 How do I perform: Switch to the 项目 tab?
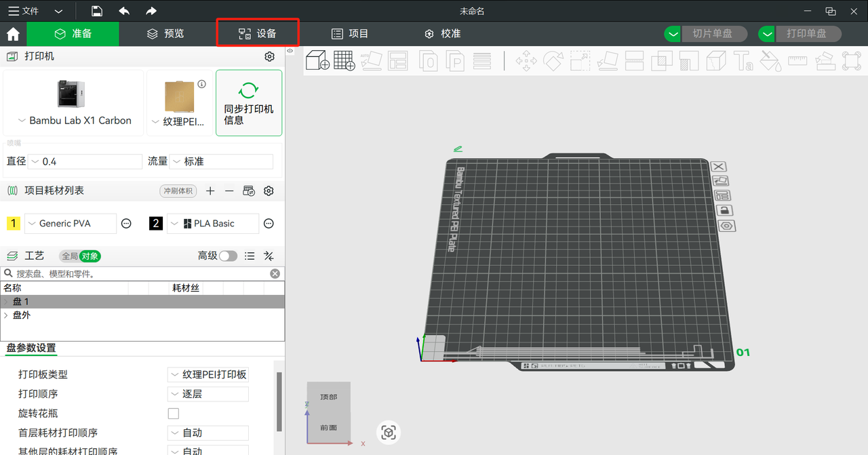[x=350, y=34]
